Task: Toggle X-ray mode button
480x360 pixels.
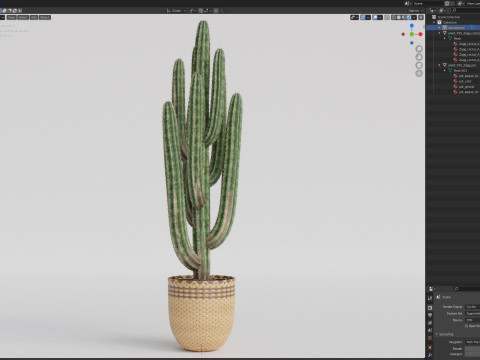Action: pyautogui.click(x=387, y=17)
